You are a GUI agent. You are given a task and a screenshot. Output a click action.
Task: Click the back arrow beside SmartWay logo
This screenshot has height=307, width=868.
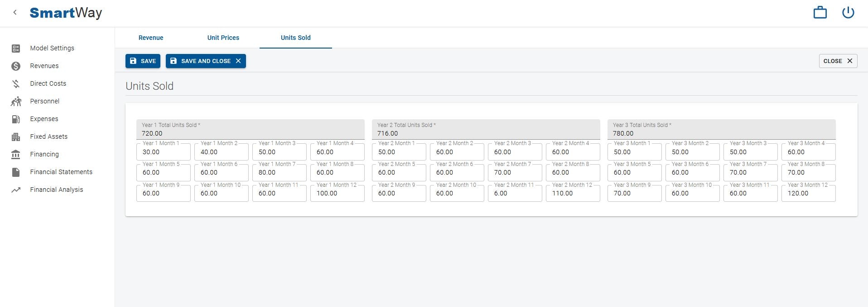pos(15,13)
